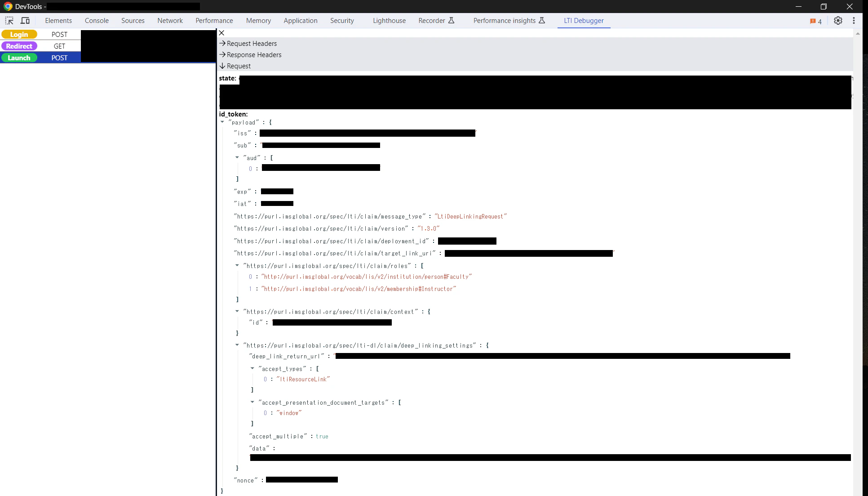Click the state label
The image size is (868, 496).
[x=227, y=78]
